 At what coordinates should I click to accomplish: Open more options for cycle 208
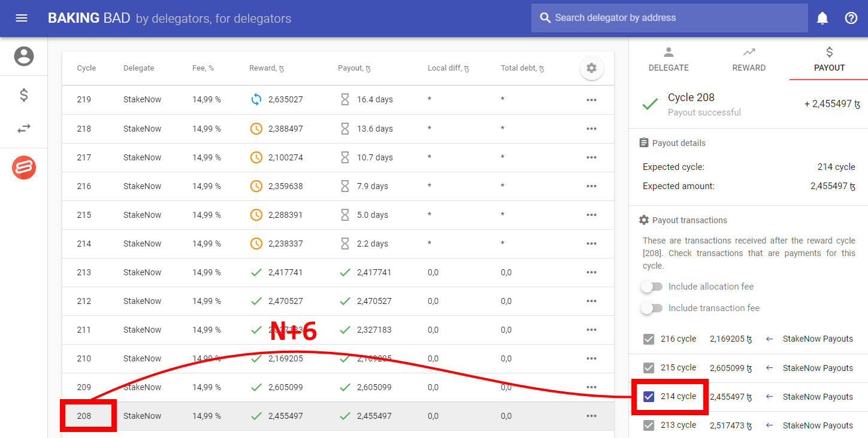coord(591,416)
